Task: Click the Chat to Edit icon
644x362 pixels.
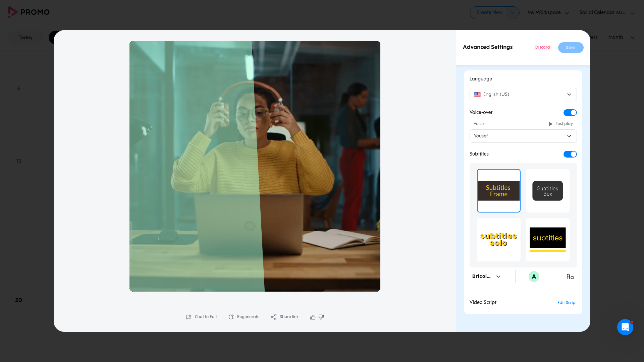Action: 189,317
